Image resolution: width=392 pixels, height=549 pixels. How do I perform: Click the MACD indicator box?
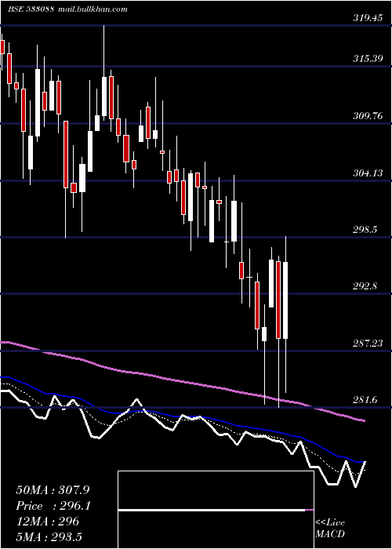coord(216,510)
